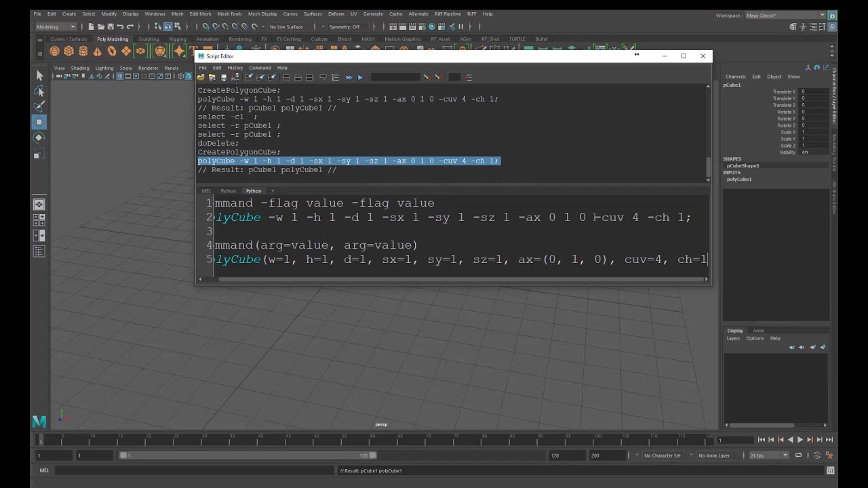Open the Workspace Maya Classic dropdown

tap(785, 15)
